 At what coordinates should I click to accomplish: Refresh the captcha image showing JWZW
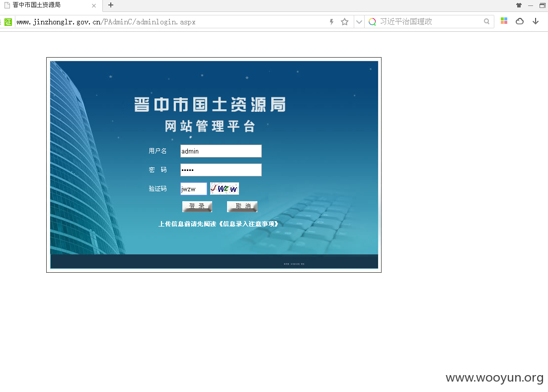pos(225,189)
